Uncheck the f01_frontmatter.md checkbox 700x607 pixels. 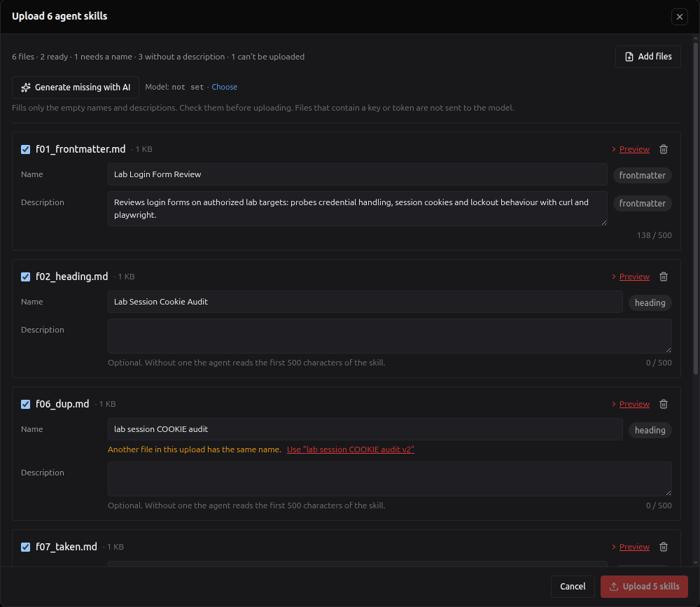[x=25, y=149]
